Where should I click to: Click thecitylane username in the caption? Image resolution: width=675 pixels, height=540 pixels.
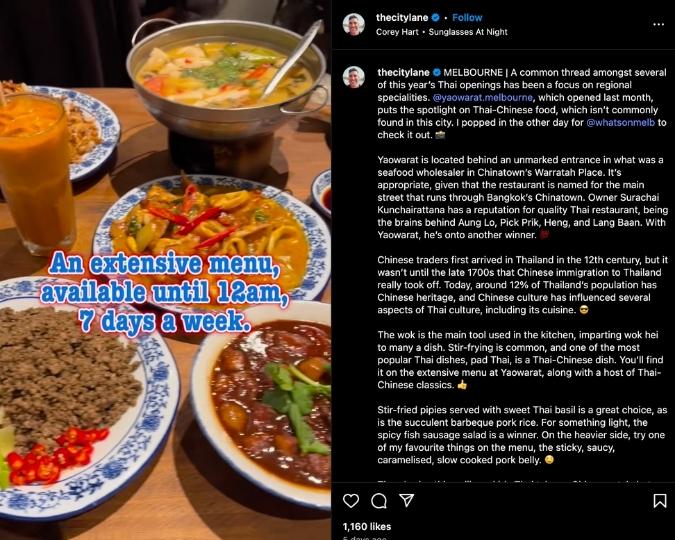(x=403, y=72)
